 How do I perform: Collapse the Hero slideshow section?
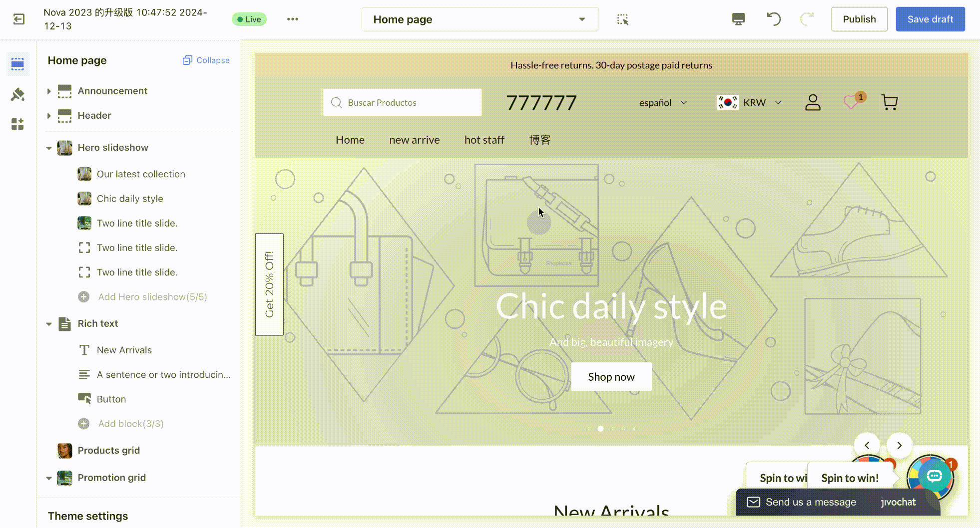[49, 148]
